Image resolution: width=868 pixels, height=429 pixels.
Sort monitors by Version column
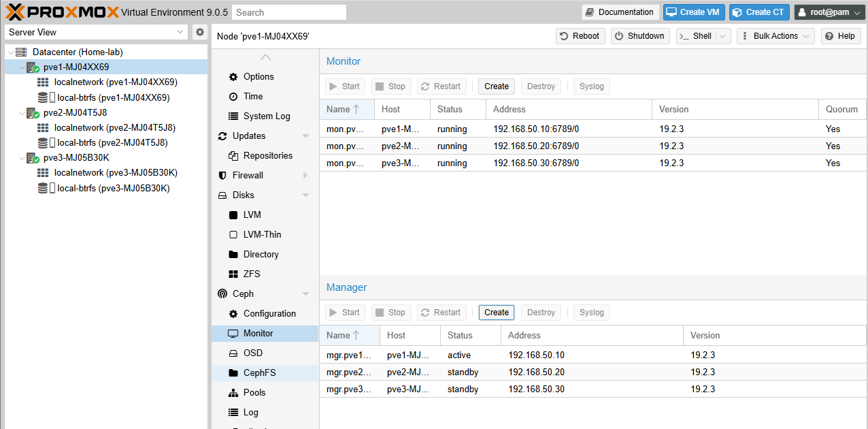pos(735,110)
